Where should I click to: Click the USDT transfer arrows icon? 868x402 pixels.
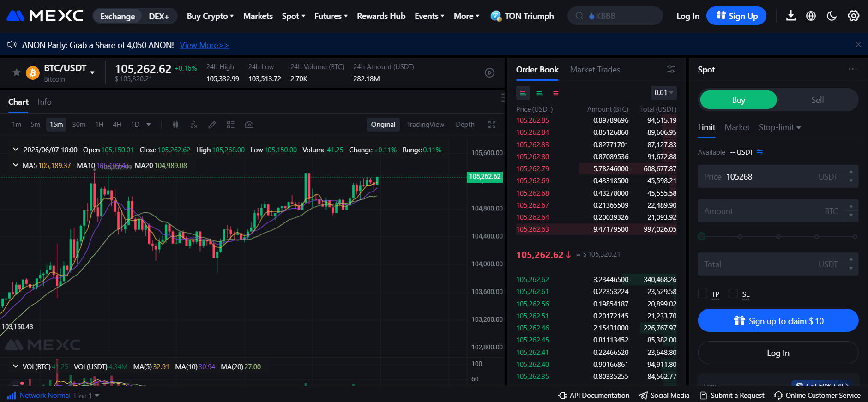(760, 152)
